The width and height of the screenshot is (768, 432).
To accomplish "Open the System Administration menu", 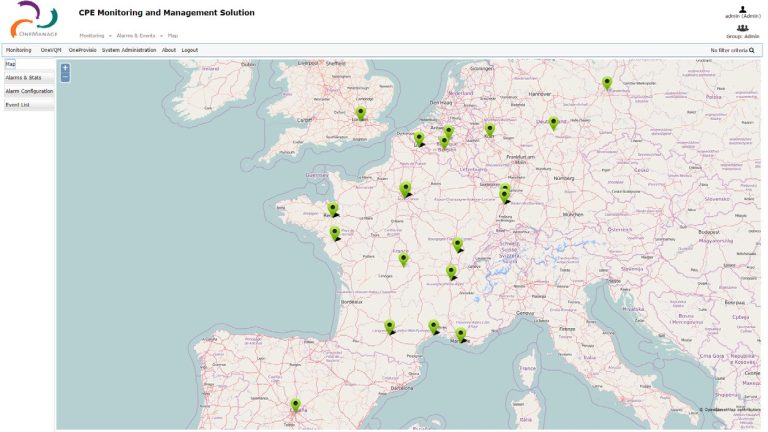I will click(129, 50).
